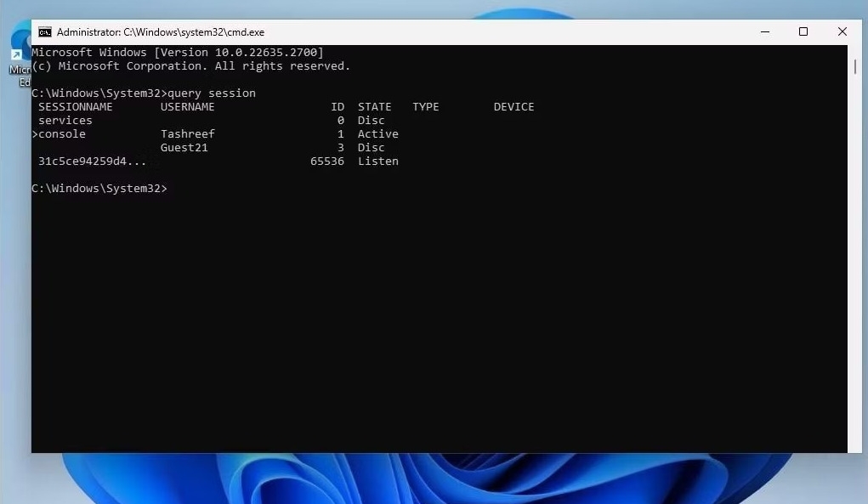Screen dimensions: 868x504
Task: Click the Disc state in Guest21 row
Action: click(371, 148)
